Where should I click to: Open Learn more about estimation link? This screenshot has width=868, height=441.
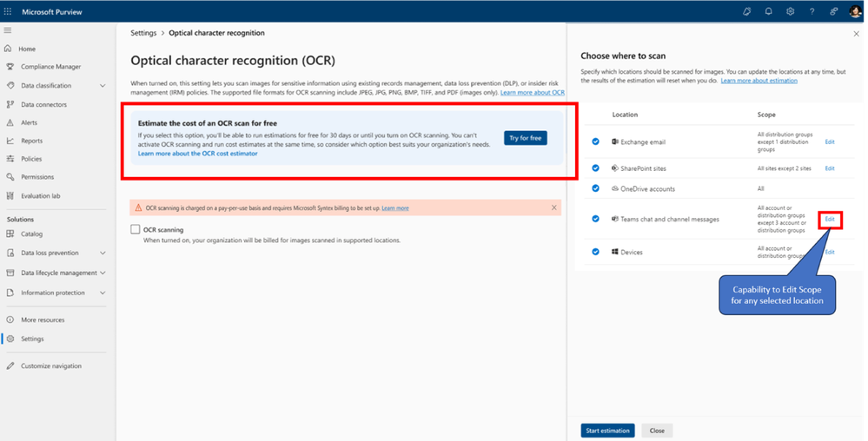[x=759, y=80]
